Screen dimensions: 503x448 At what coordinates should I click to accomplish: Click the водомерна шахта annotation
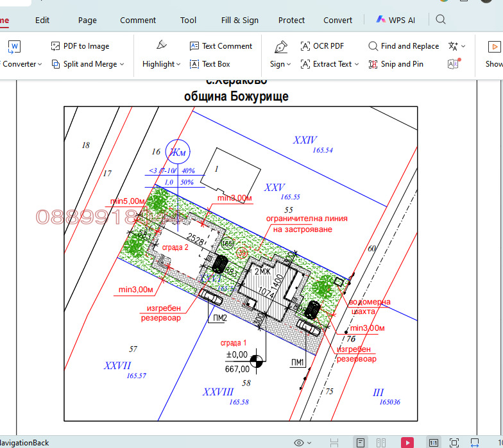370,306
